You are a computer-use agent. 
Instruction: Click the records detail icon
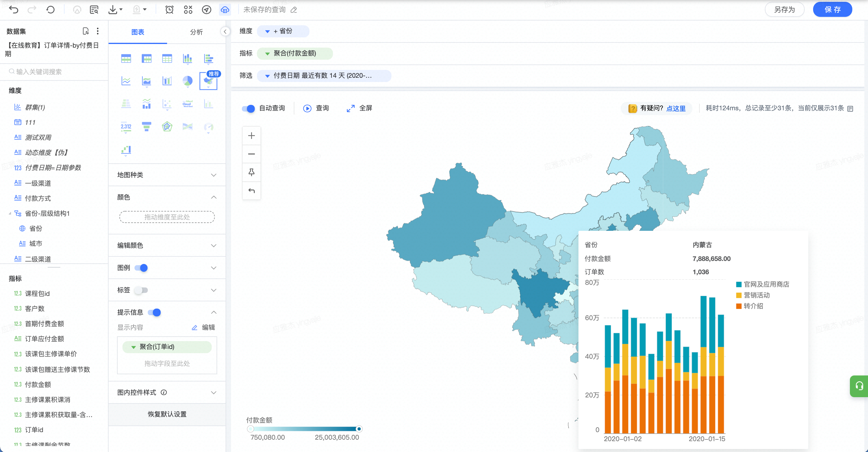coord(850,108)
